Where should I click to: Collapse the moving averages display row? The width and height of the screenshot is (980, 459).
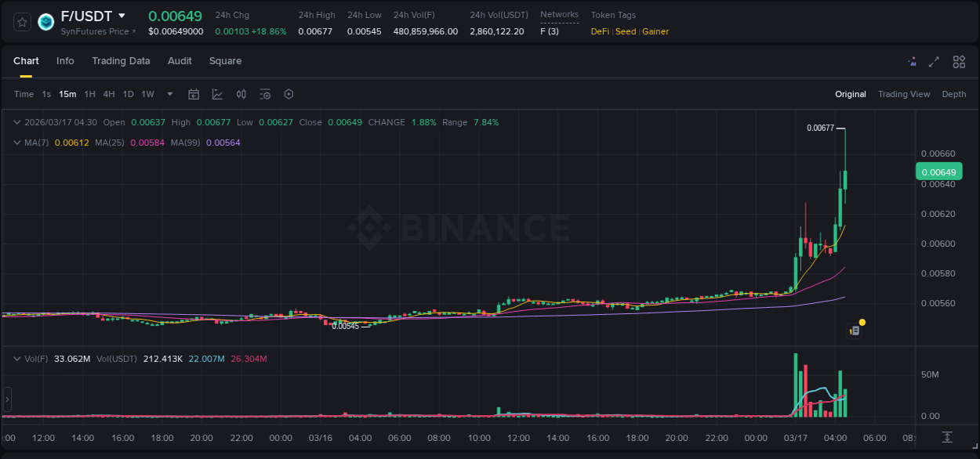pyautogui.click(x=16, y=142)
